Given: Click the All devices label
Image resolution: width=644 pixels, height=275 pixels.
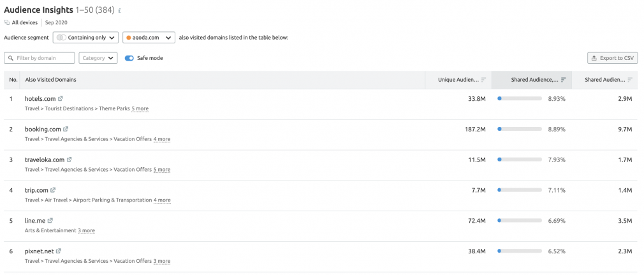Looking at the screenshot, I should coord(25,22).
